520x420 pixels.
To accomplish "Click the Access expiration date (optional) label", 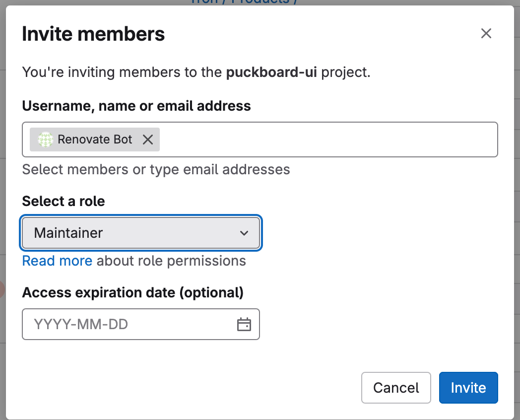I will point(133,292).
